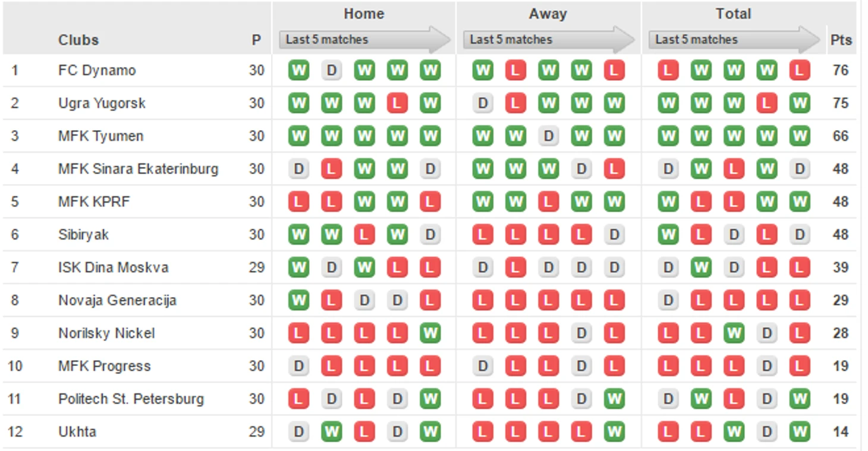
Task: Open the Ugra Yugorsk club link
Action: tap(102, 103)
